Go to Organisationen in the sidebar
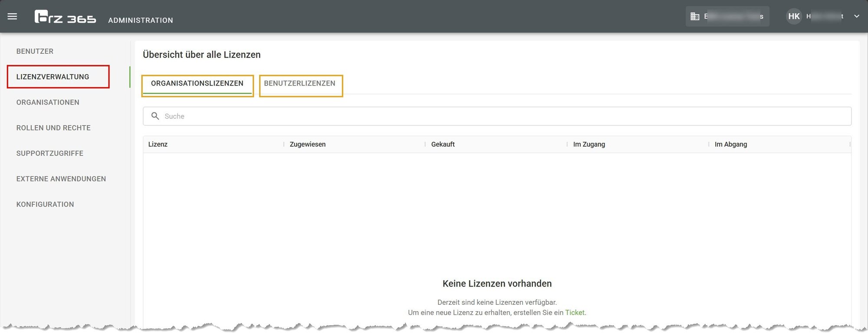 pyautogui.click(x=48, y=102)
